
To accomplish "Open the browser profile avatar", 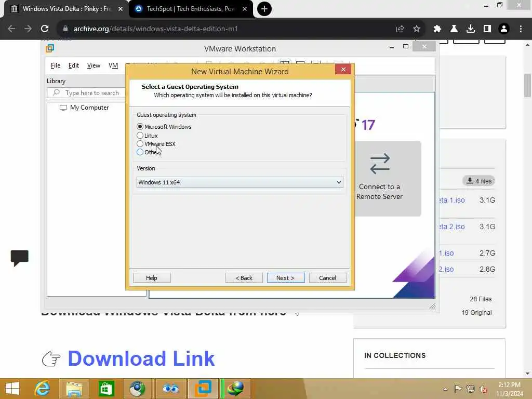I will point(504,29).
